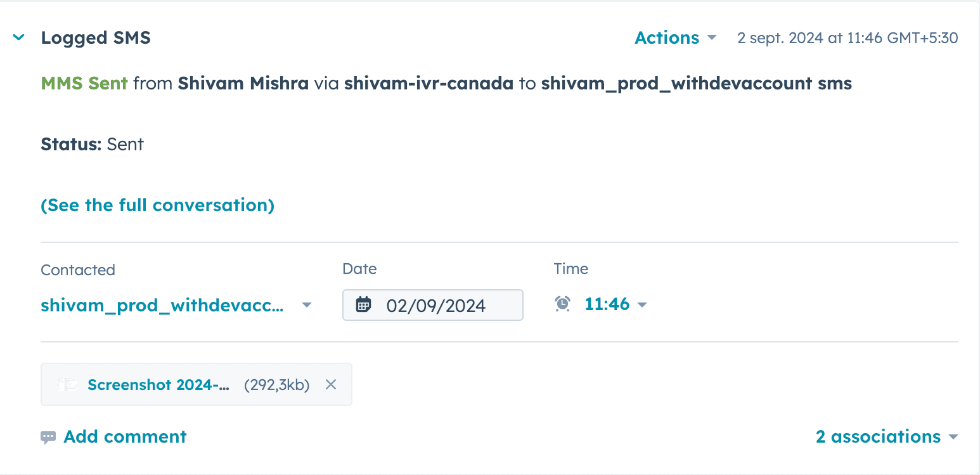Click the caret arrow beside Actions
The image size is (980, 475).
[x=712, y=38]
